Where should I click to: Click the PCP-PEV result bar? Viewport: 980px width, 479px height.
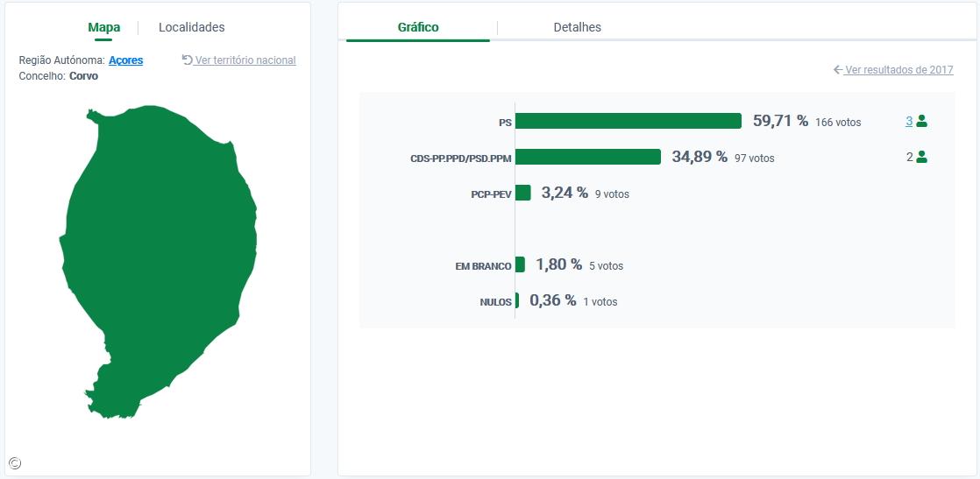pyautogui.click(x=522, y=193)
